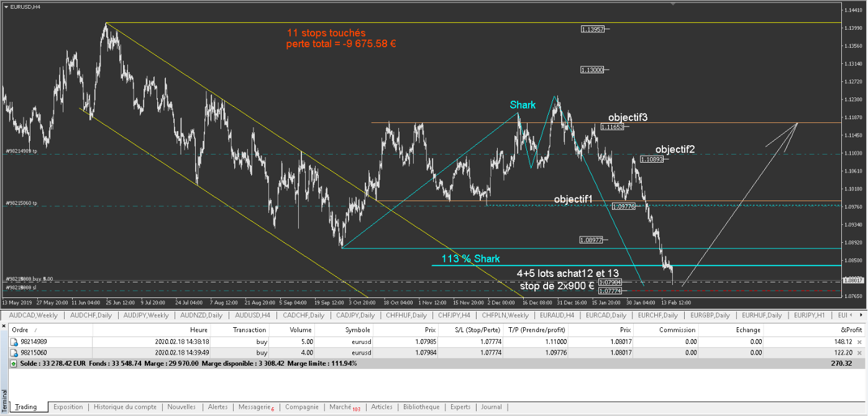The image size is (868, 416).
Task: Open the Alertes terminal tab
Action: tap(217, 407)
